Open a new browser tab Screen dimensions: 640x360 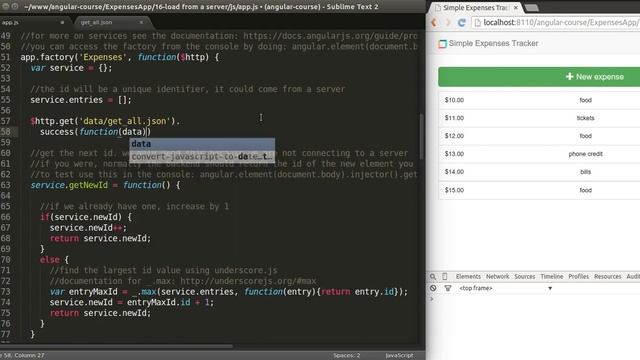531,8
